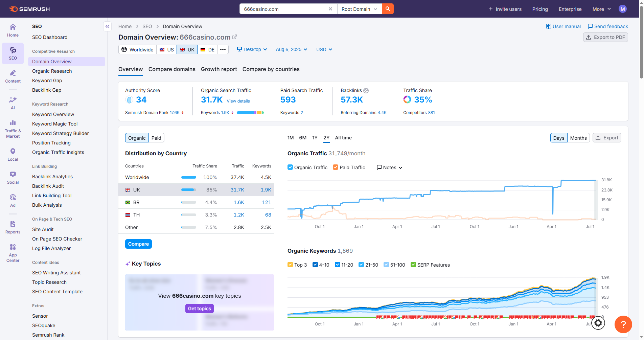Open the chart settings gear icon

click(598, 323)
